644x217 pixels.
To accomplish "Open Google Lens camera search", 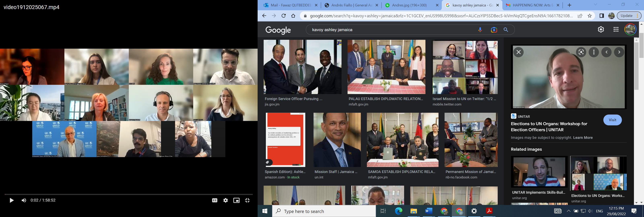I will tap(494, 30).
